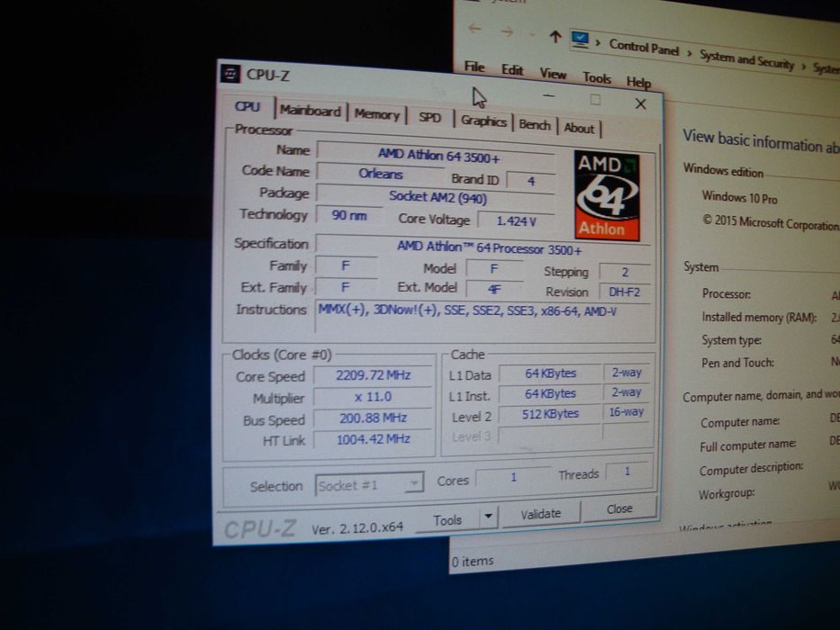Open the View menu in Control Panel window
This screenshot has width=840, height=630.
pyautogui.click(x=553, y=74)
